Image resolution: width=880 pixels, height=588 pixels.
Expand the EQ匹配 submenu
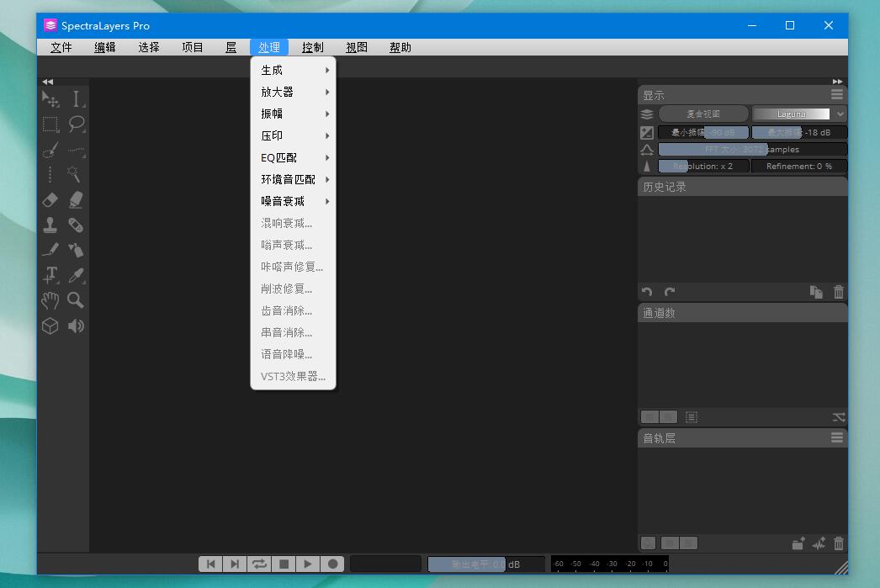click(x=293, y=157)
